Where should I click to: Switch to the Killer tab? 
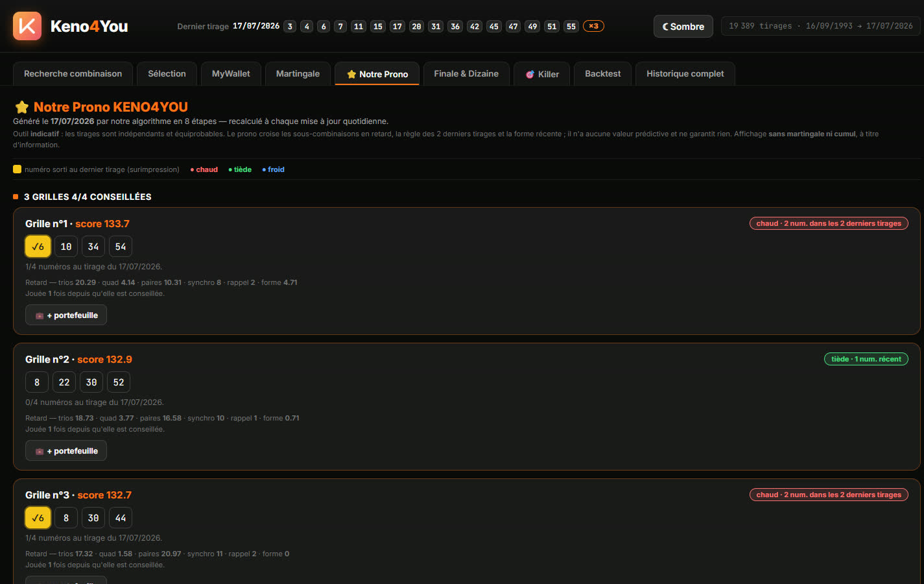542,74
